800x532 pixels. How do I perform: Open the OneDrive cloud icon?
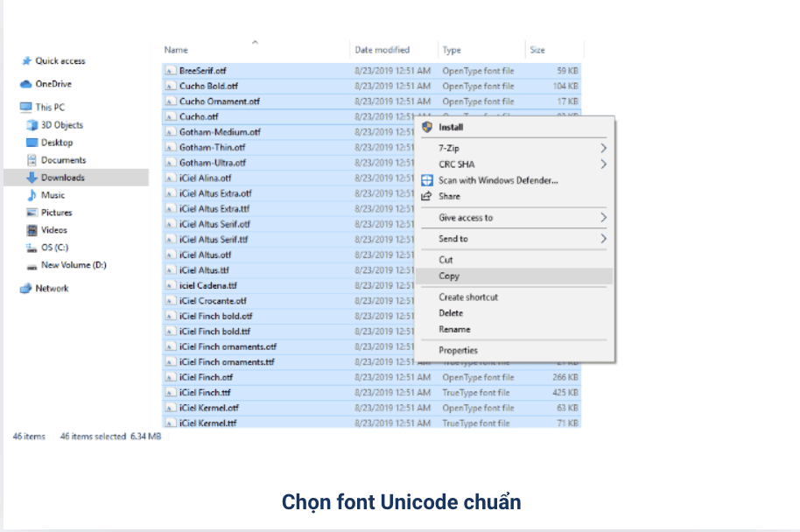coord(26,84)
